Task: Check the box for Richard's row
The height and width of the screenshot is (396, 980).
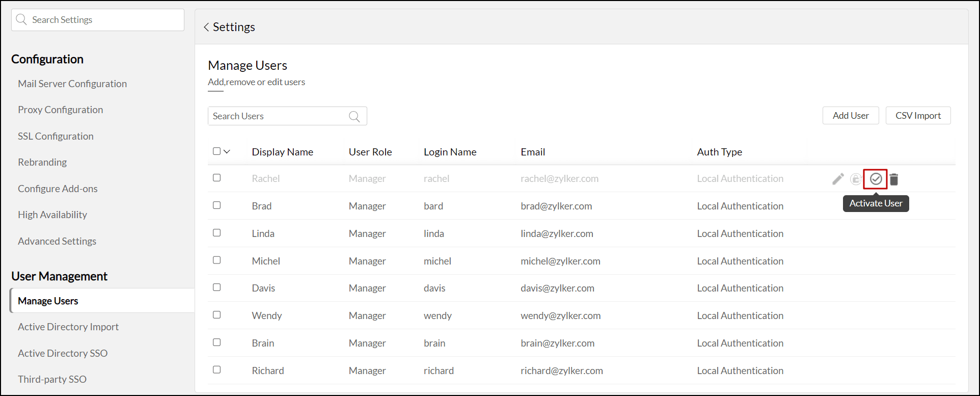Action: tap(217, 370)
